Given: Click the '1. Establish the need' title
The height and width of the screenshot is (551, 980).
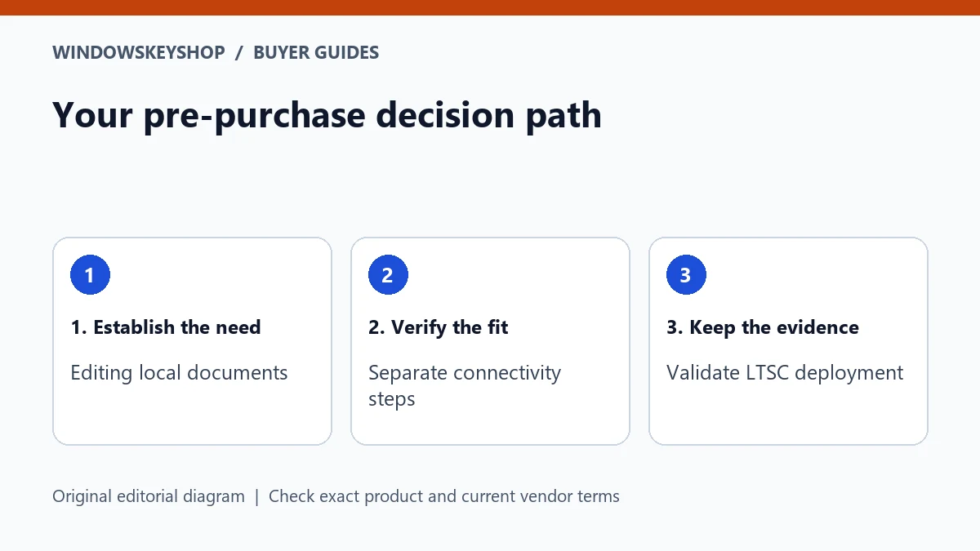Looking at the screenshot, I should [166, 327].
